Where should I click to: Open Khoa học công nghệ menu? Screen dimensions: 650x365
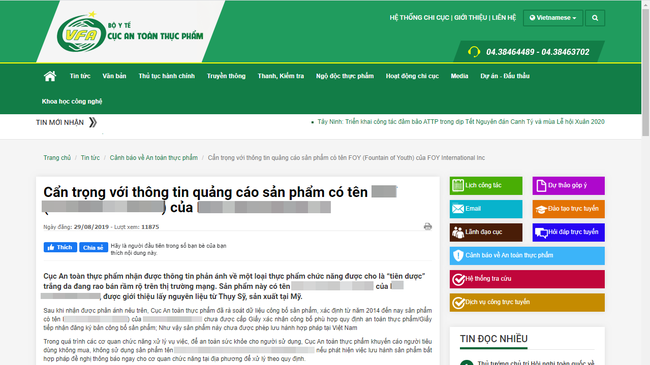72,101
